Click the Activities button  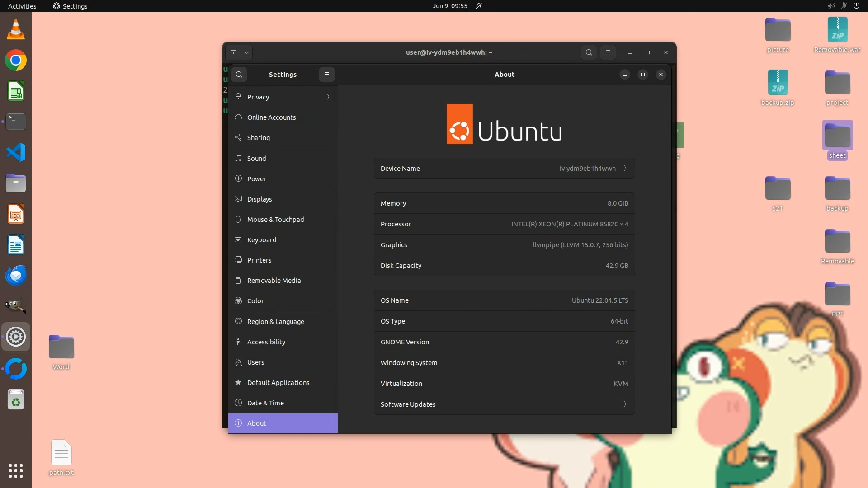point(22,6)
